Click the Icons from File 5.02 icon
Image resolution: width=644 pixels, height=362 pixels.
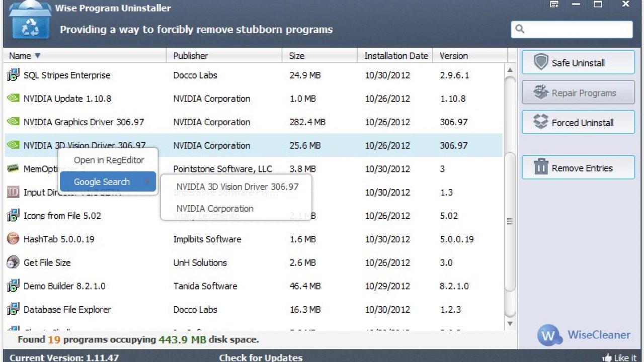coord(13,216)
